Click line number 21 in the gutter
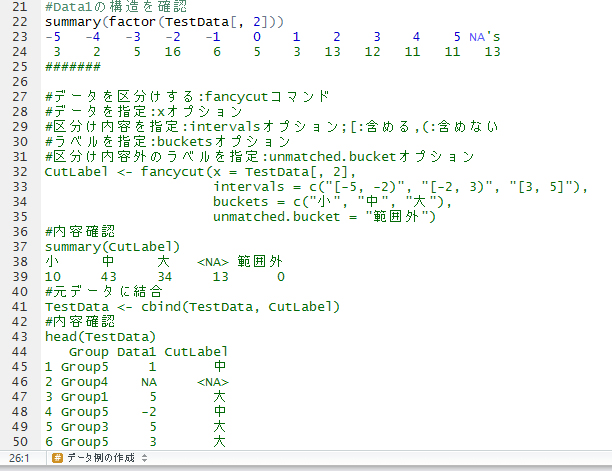 20,7
